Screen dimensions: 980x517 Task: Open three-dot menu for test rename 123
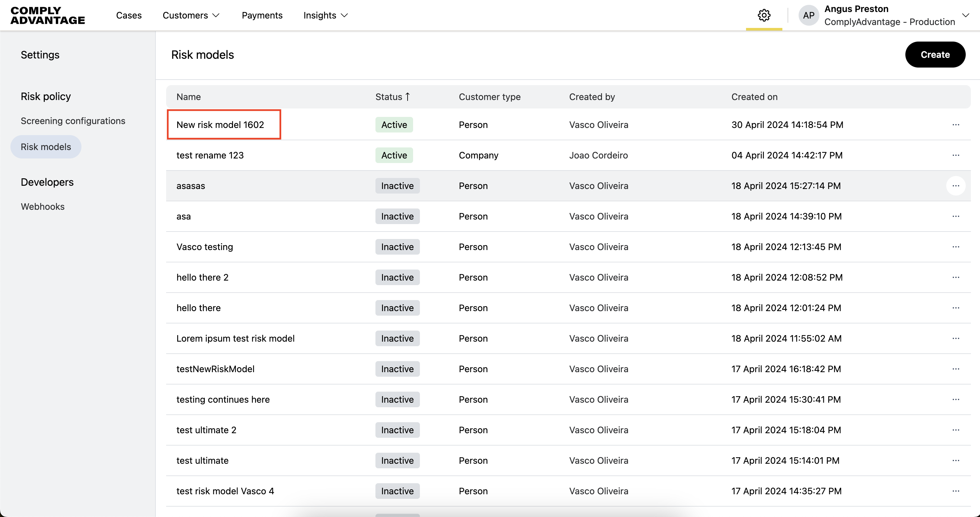click(955, 155)
